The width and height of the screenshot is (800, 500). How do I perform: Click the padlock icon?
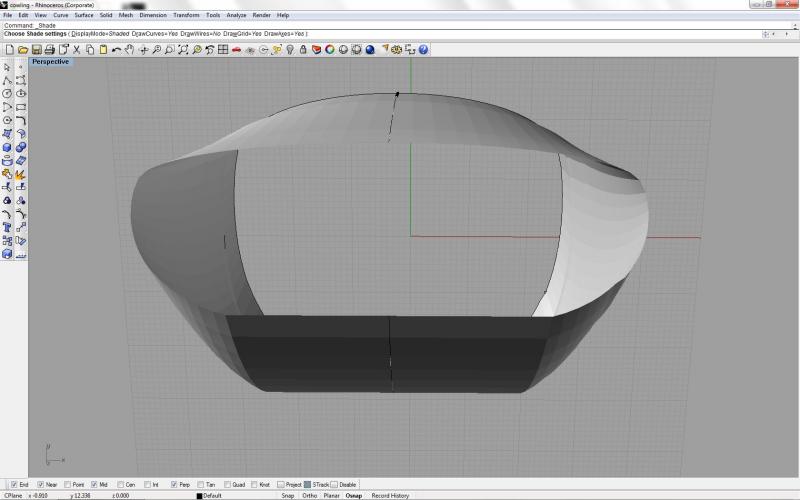[x=303, y=49]
